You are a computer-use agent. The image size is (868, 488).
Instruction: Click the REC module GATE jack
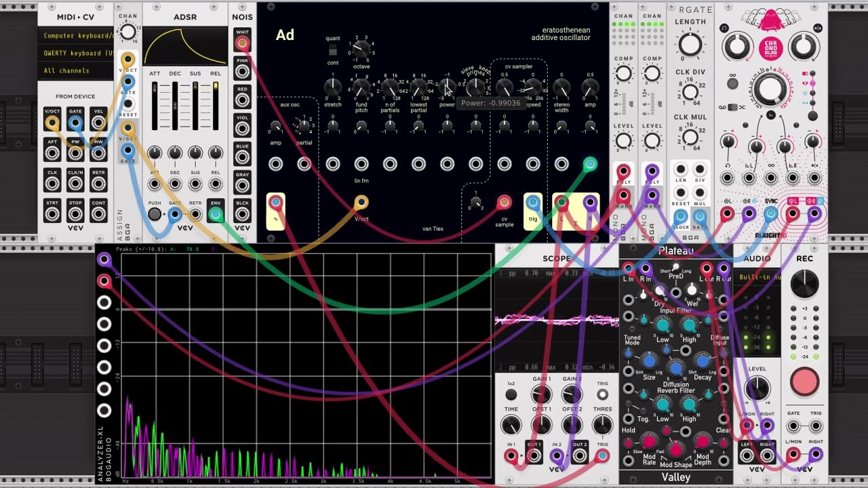[793, 426]
